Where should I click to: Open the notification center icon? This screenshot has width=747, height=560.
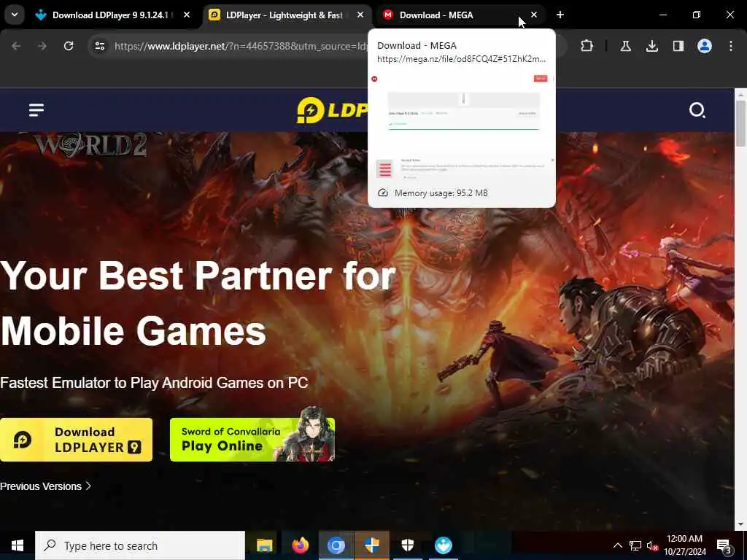[x=724, y=545]
